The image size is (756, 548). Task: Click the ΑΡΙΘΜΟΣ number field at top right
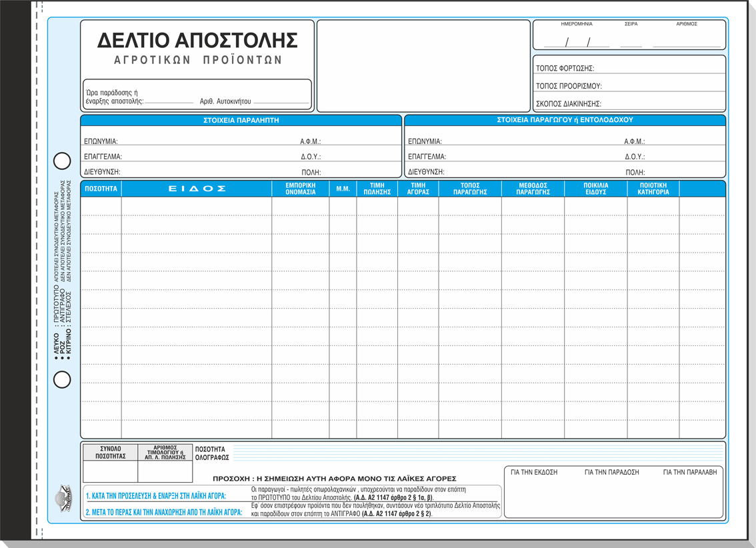(x=687, y=41)
